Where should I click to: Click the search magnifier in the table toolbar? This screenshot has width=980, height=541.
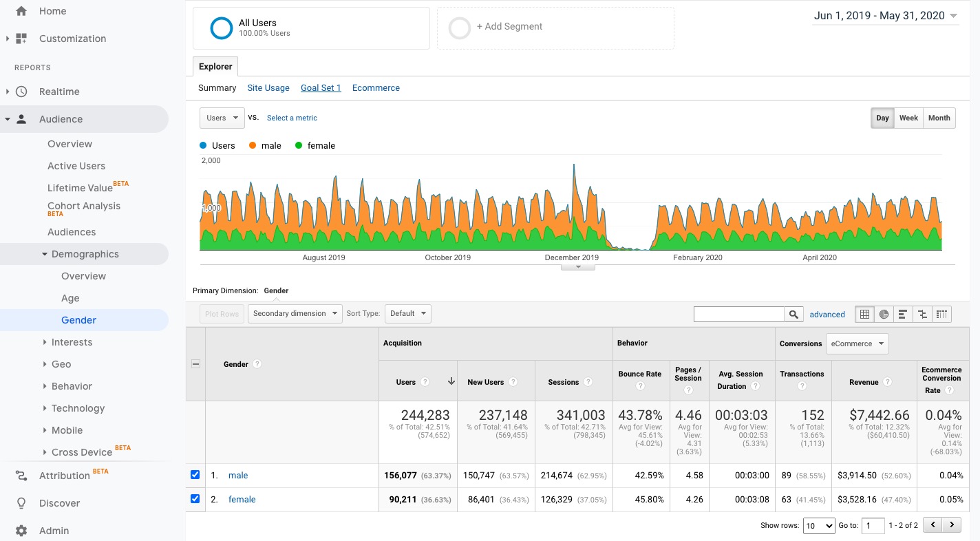(x=793, y=314)
